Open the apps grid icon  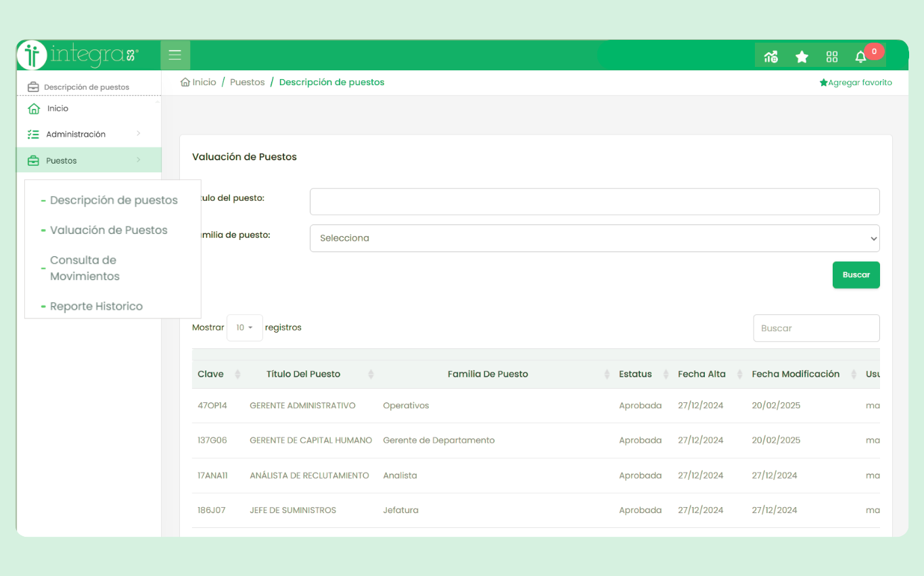pos(832,57)
